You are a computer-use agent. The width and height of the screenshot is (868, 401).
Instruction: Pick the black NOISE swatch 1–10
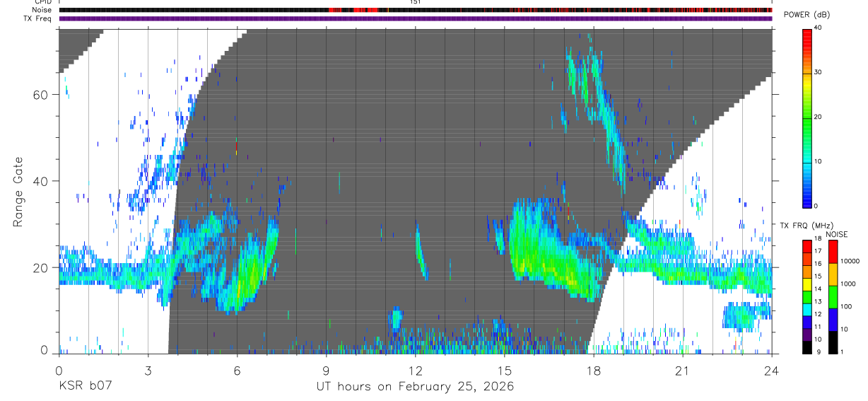[833, 342]
